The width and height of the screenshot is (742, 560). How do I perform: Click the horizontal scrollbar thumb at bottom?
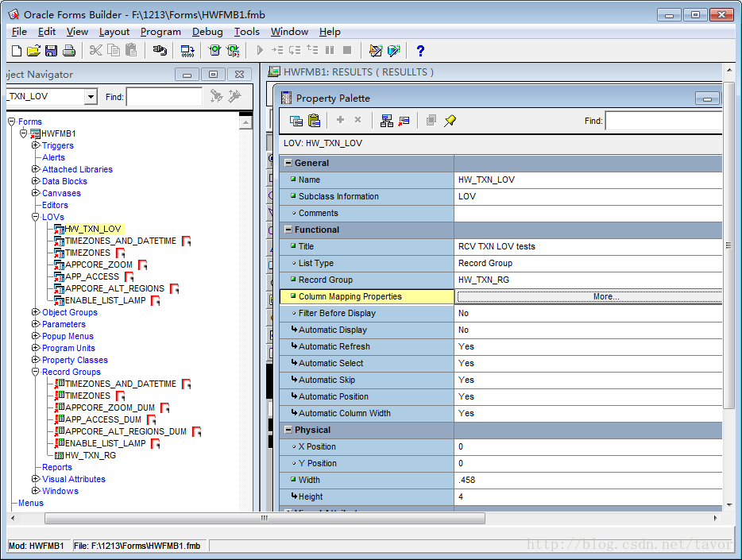tap(265, 518)
